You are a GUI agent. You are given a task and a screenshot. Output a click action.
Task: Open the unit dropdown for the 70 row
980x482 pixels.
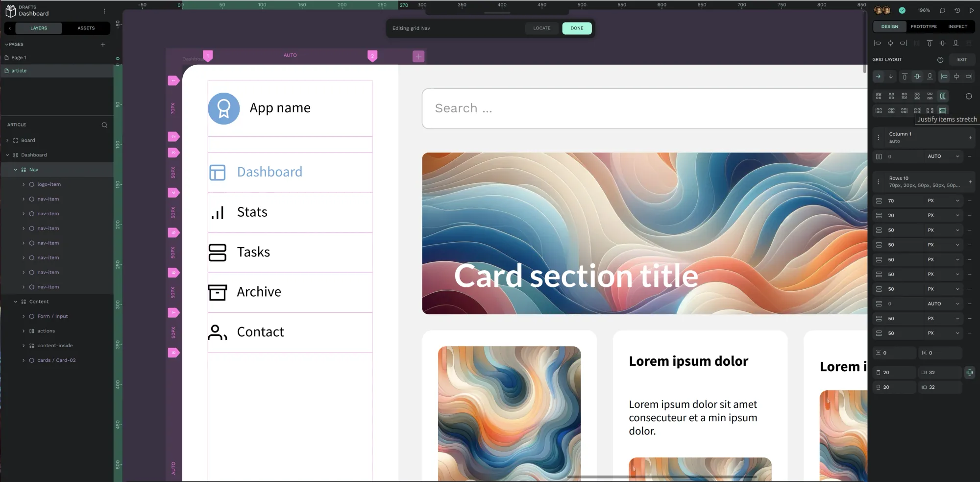(944, 201)
